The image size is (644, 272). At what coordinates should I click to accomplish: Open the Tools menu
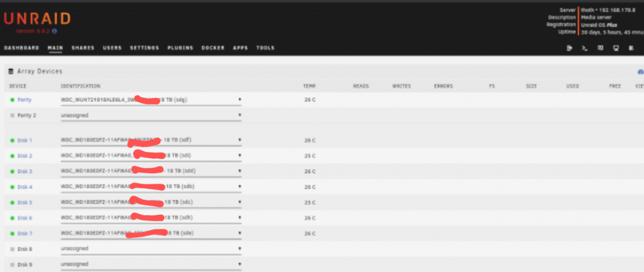coord(265,48)
